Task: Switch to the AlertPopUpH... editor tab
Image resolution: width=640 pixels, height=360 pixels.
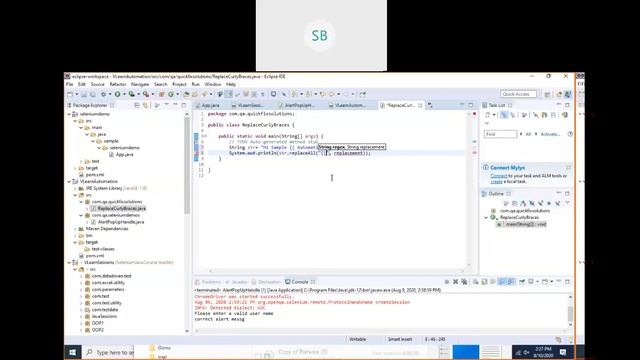Action: click(298, 105)
